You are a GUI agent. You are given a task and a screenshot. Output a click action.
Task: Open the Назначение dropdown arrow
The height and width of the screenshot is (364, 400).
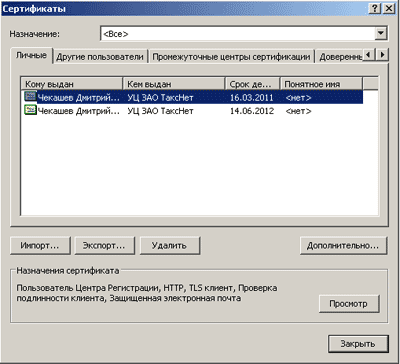(x=380, y=34)
